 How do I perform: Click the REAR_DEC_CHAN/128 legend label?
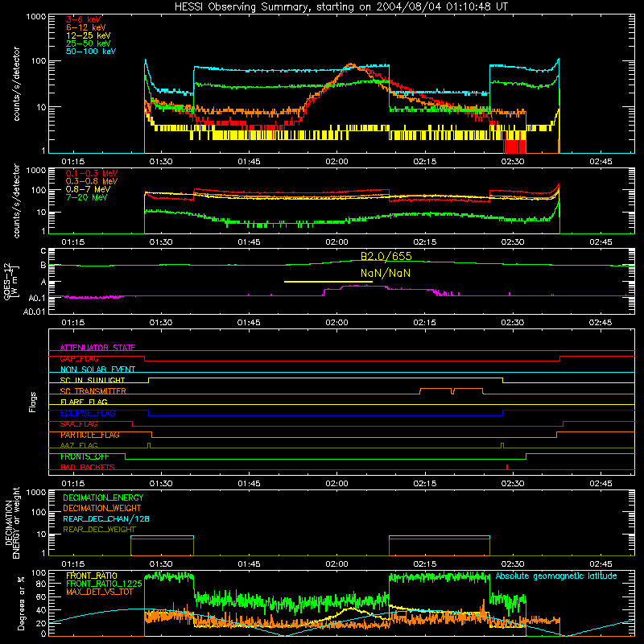click(106, 518)
